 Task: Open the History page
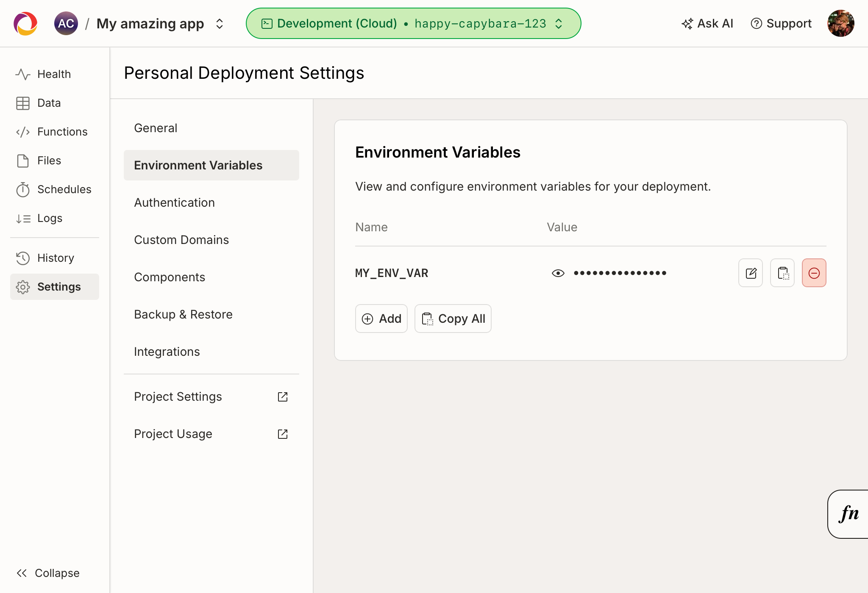[55, 258]
